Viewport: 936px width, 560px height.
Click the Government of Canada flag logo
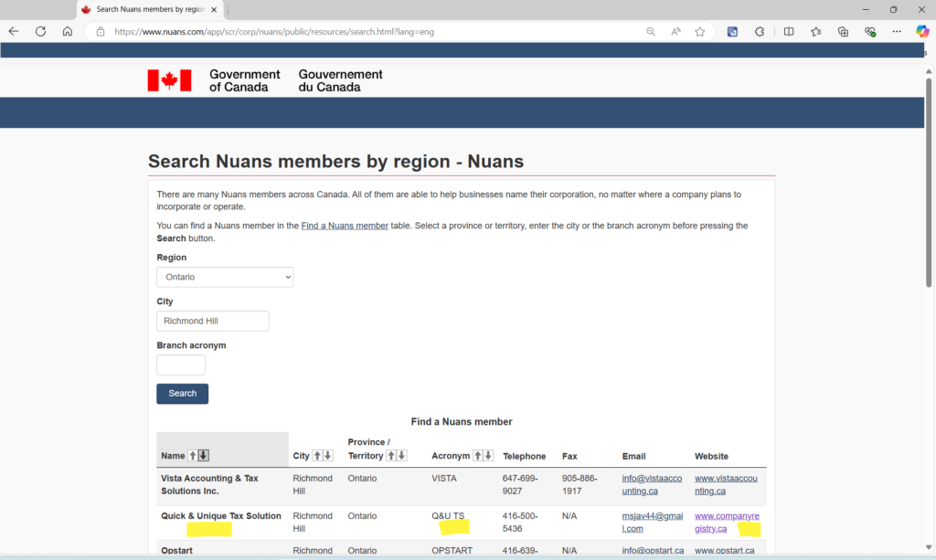[x=169, y=80]
